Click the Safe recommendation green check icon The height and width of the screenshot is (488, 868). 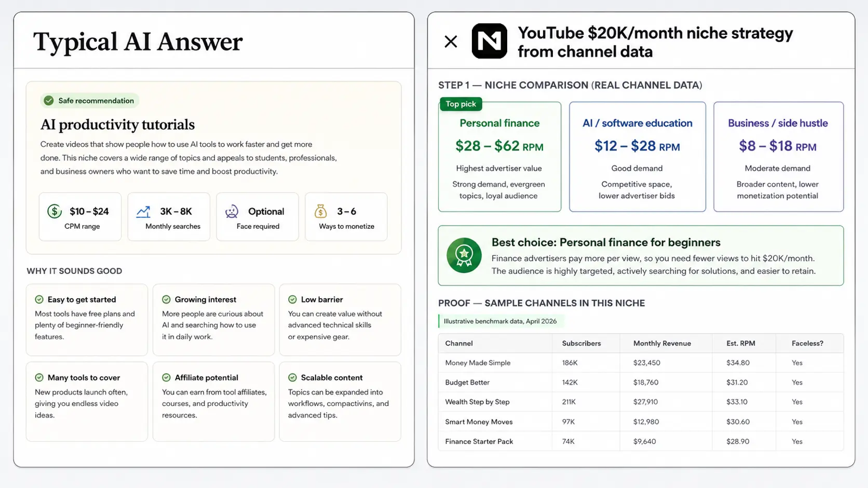click(49, 100)
